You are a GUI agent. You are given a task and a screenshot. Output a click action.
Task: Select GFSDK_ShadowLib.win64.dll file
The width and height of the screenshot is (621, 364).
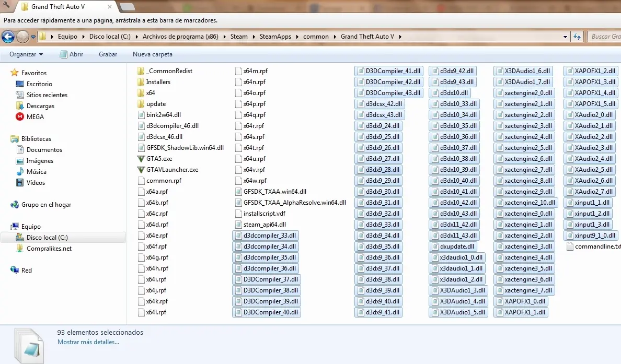185,148
